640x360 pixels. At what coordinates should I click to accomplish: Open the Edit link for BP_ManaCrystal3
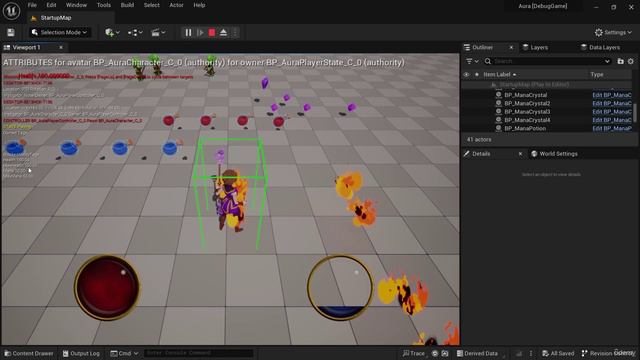click(x=612, y=112)
